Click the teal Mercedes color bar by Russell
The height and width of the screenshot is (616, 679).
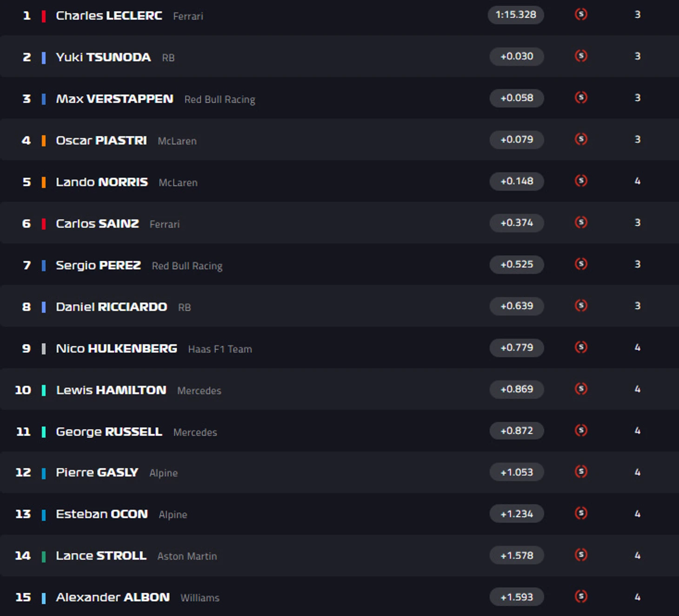tap(44, 432)
